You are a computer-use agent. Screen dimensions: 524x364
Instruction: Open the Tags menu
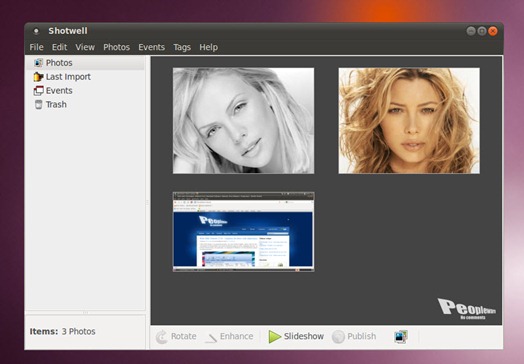tap(182, 47)
